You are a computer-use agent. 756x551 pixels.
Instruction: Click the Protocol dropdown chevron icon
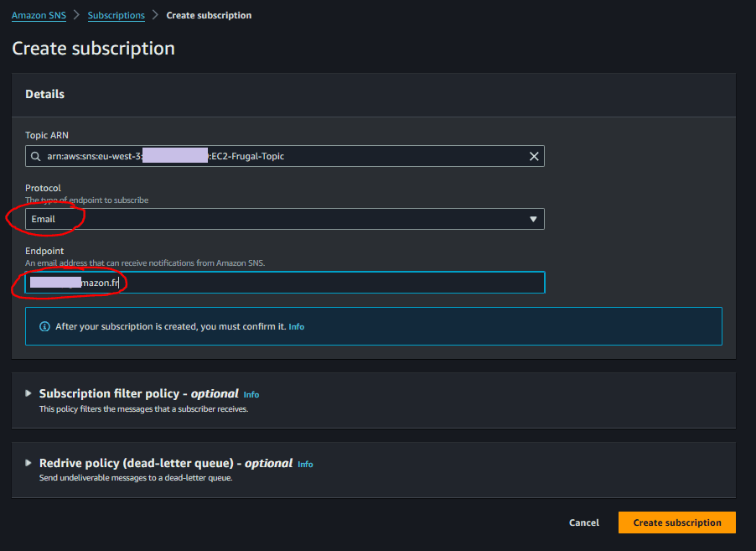coord(533,218)
